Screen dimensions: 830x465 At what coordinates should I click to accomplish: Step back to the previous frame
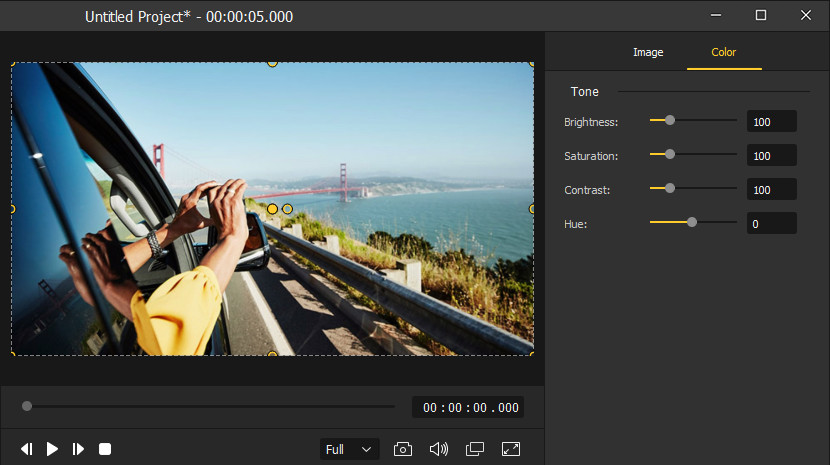(x=27, y=450)
